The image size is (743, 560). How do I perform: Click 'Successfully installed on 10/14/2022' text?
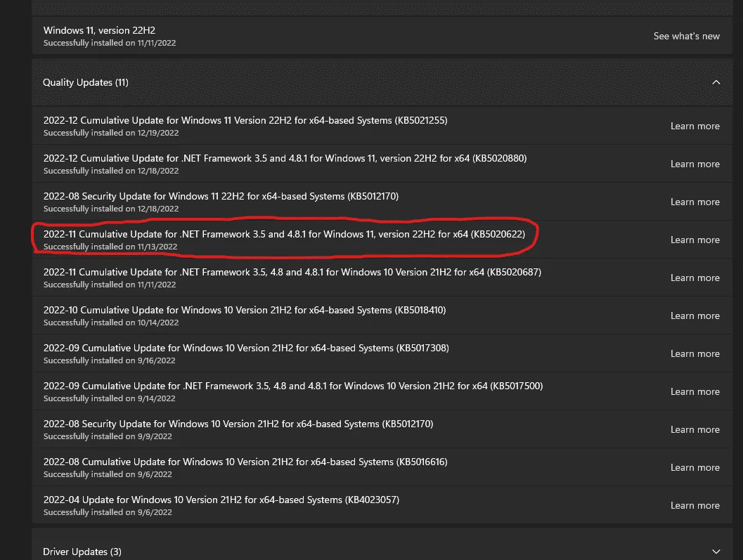coord(111,323)
